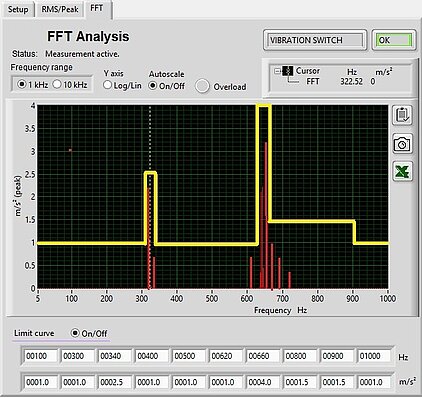422x398 pixels.
Task: Toggle Y axis Log/Lin option
Action: (x=107, y=85)
